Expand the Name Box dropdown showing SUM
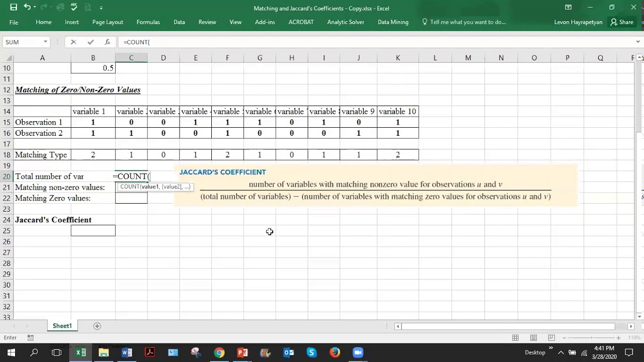 point(45,42)
